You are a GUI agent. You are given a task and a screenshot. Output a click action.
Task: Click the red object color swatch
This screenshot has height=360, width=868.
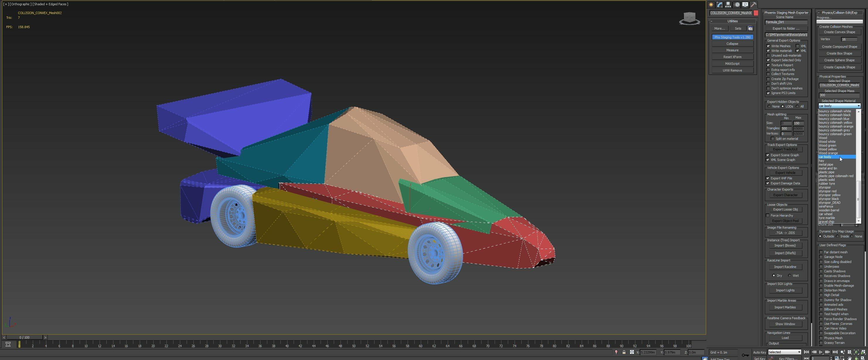tap(756, 13)
